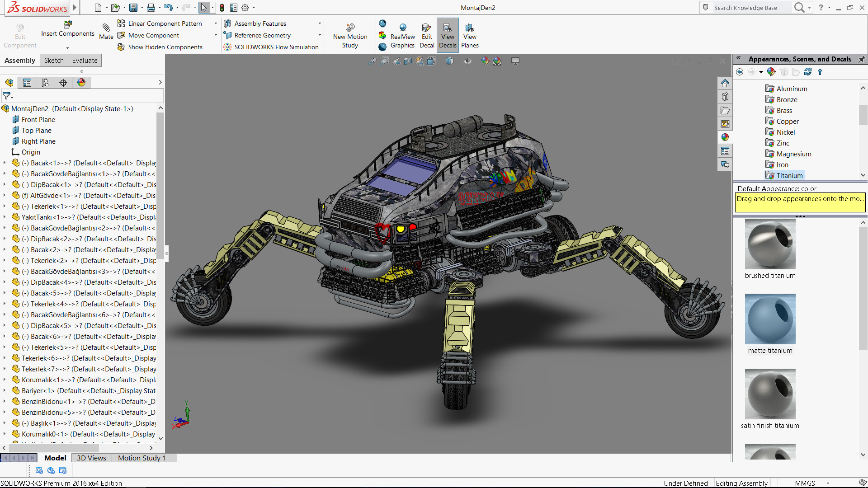Viewport: 868px width, 488px height.
Task: Open the DisplayManager color-ball tab
Action: click(81, 83)
